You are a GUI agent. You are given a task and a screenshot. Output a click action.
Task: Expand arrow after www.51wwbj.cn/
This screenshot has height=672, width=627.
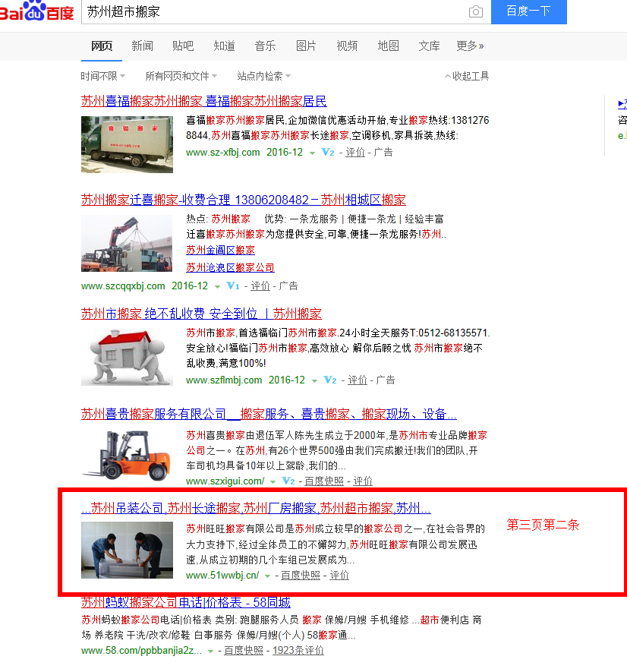tap(267, 576)
